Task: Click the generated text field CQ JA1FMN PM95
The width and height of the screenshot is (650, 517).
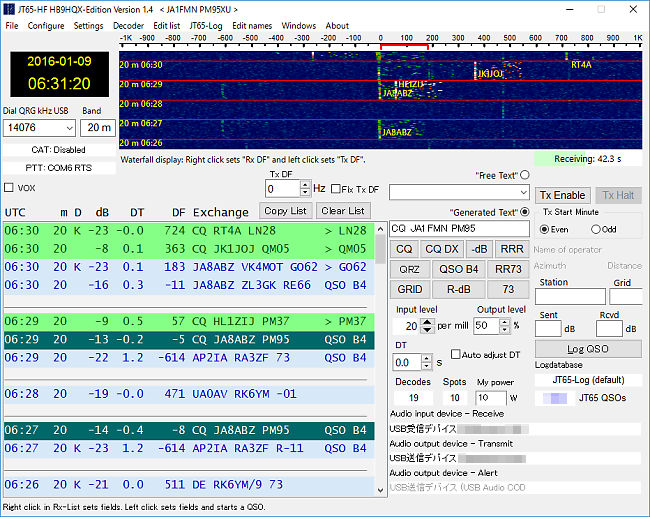Action: point(459,228)
